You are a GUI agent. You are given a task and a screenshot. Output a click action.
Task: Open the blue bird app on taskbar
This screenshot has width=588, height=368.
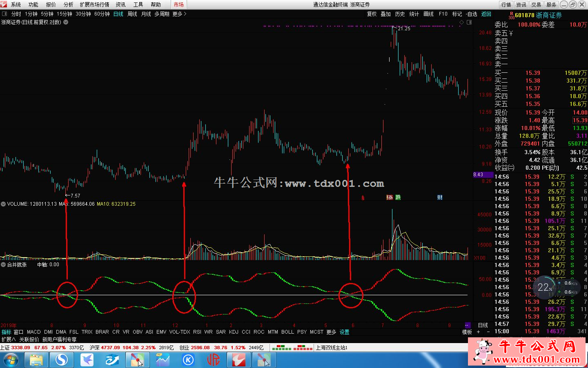point(87,360)
